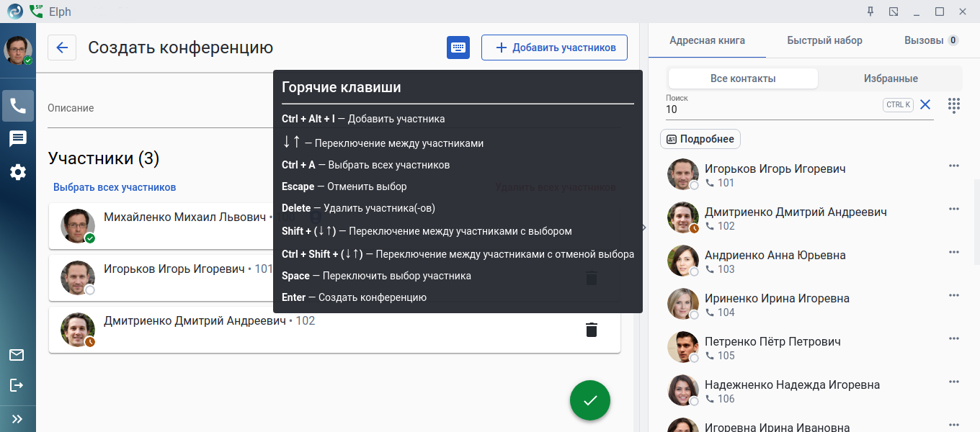Delete participant Игорьков Игорь Игоревич trash icon
This screenshot has width=980, height=432.
pyautogui.click(x=592, y=278)
